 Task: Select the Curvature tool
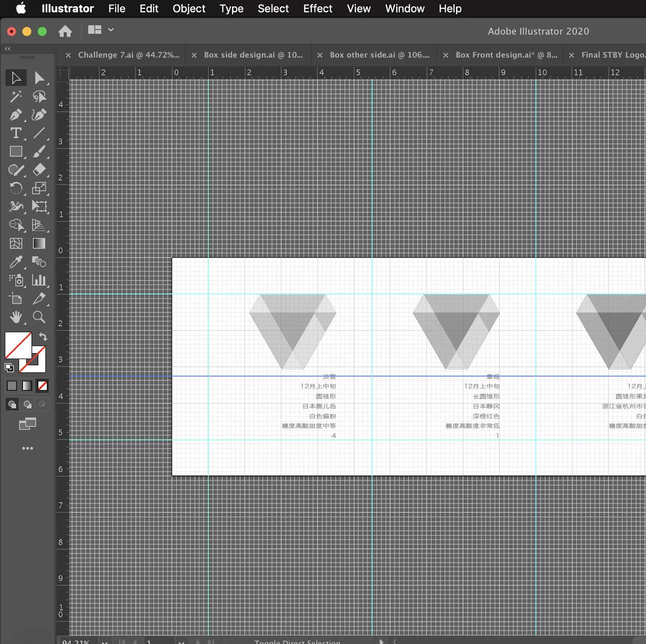(39, 115)
